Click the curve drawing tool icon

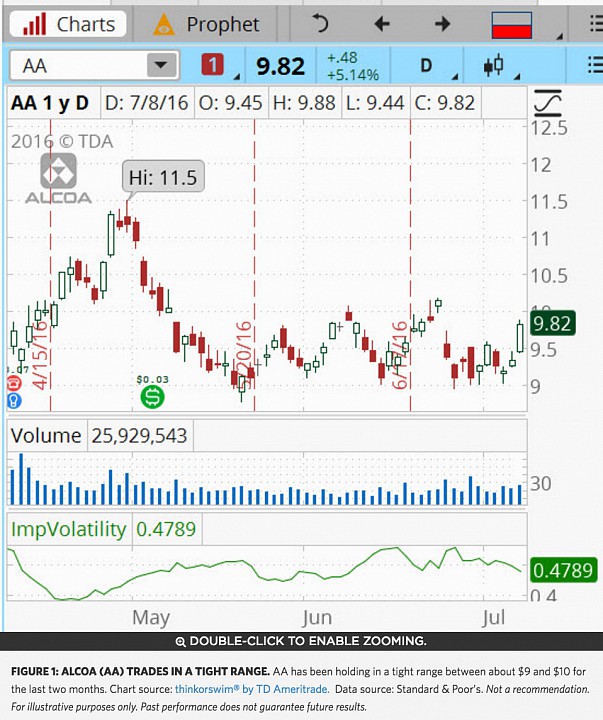[548, 103]
